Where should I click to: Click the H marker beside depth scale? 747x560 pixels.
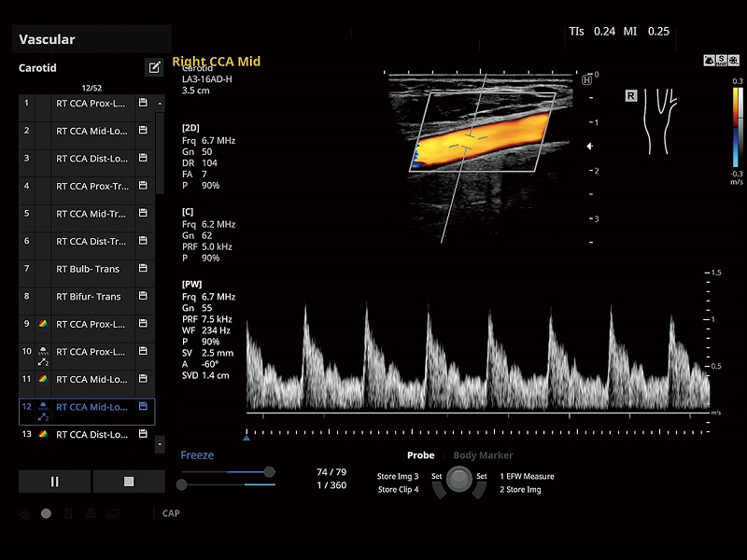[x=587, y=80]
